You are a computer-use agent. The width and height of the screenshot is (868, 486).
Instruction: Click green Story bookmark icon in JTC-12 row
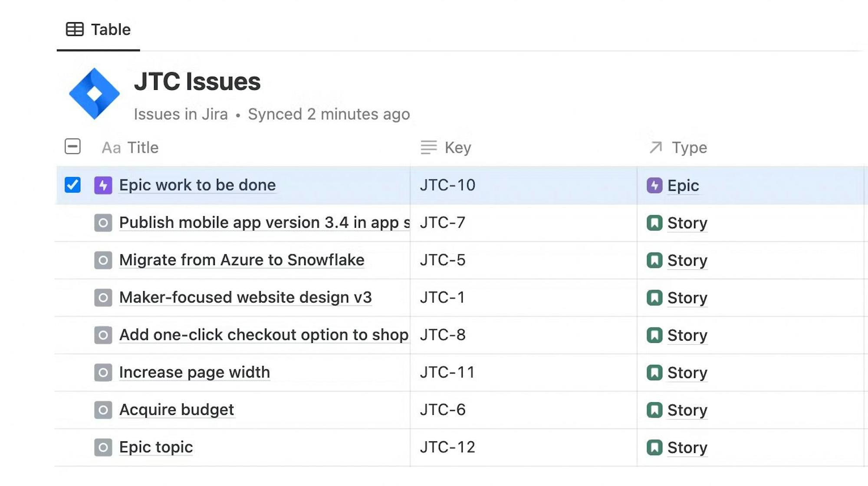654,447
